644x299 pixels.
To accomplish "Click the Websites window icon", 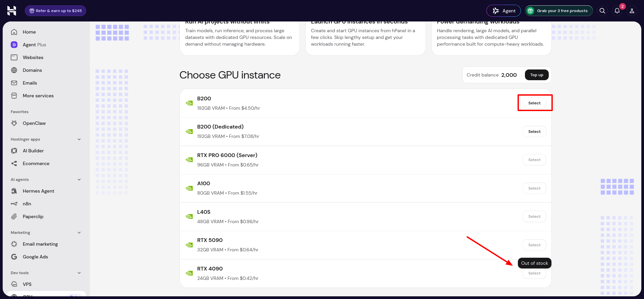I will click(x=14, y=57).
